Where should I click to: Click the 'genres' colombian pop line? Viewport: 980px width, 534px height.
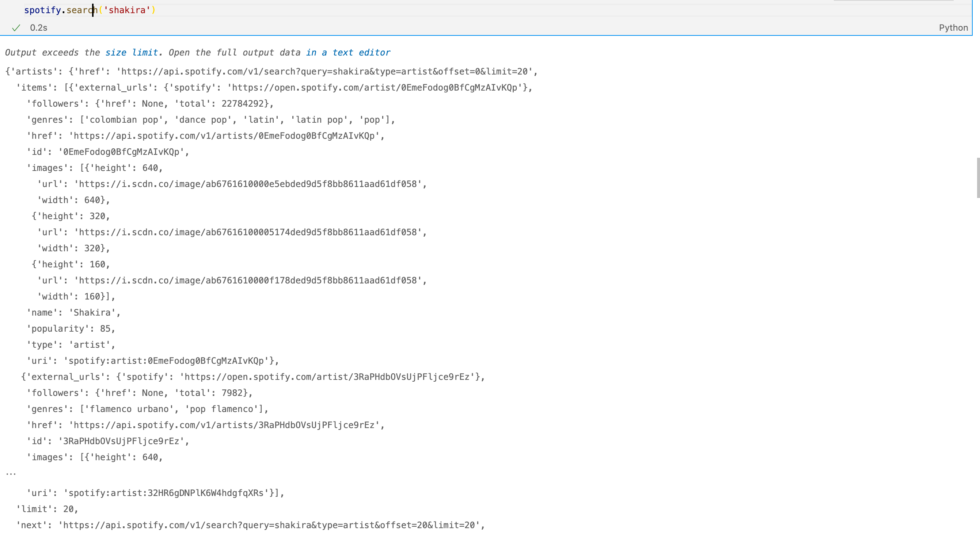click(x=210, y=120)
